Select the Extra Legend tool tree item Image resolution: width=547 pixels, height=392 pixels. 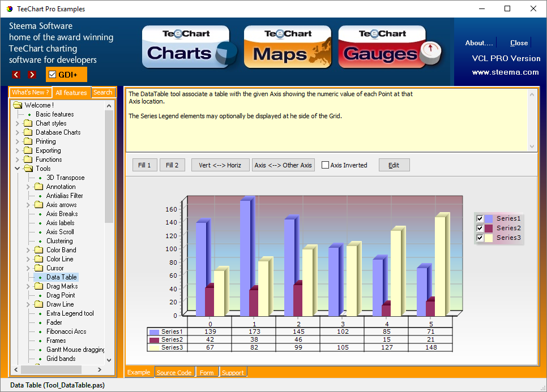pyautogui.click(x=70, y=313)
